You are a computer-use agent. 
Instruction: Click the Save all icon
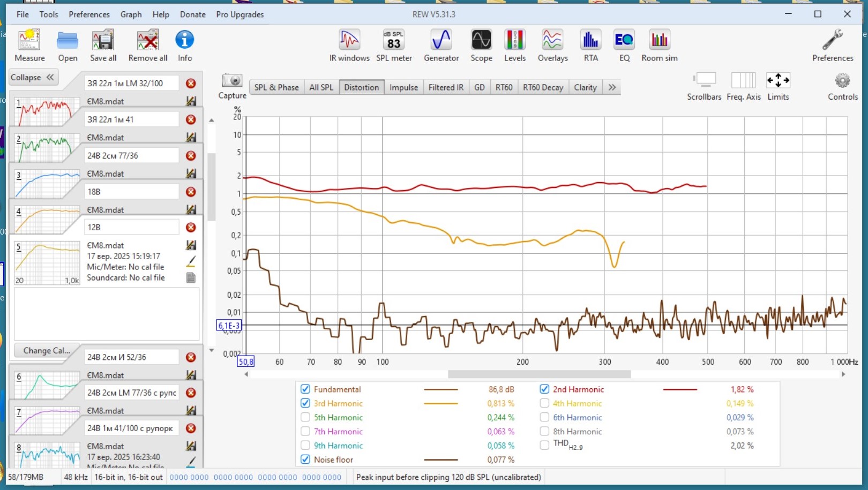[103, 46]
